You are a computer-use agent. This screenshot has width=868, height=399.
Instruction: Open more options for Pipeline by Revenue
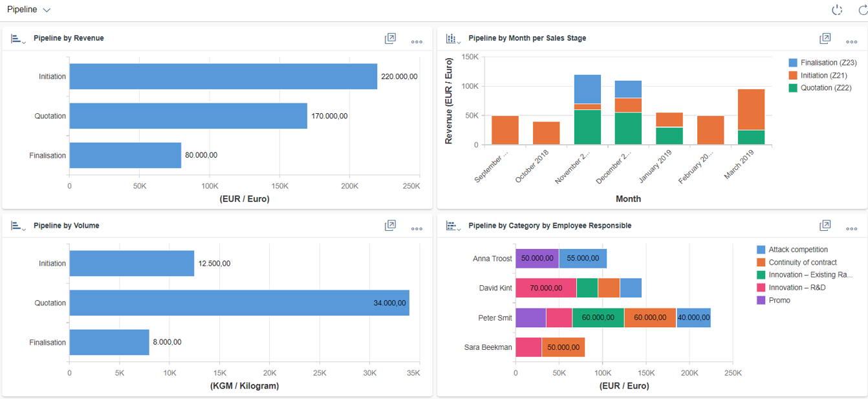point(417,41)
